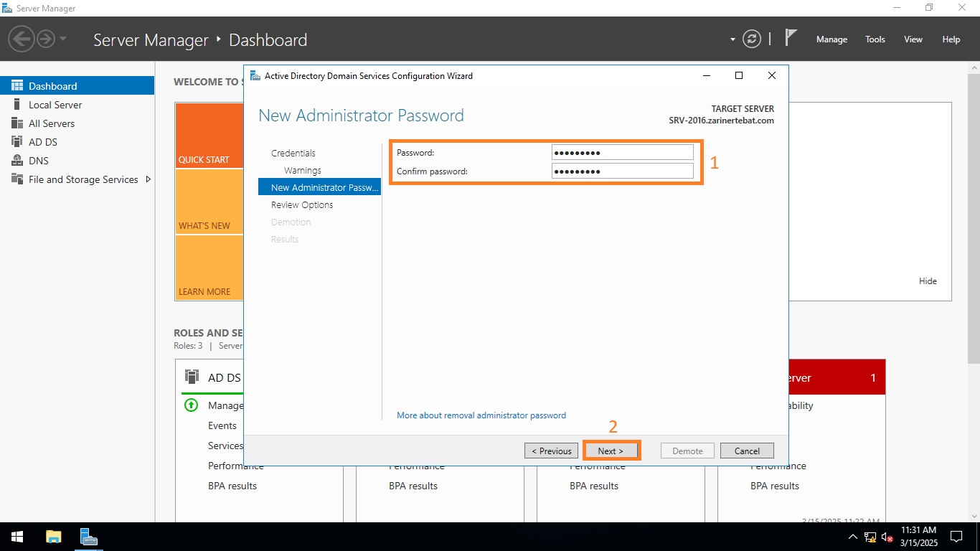
Task: Open the navigation history dropdown arrow
Action: point(63,38)
